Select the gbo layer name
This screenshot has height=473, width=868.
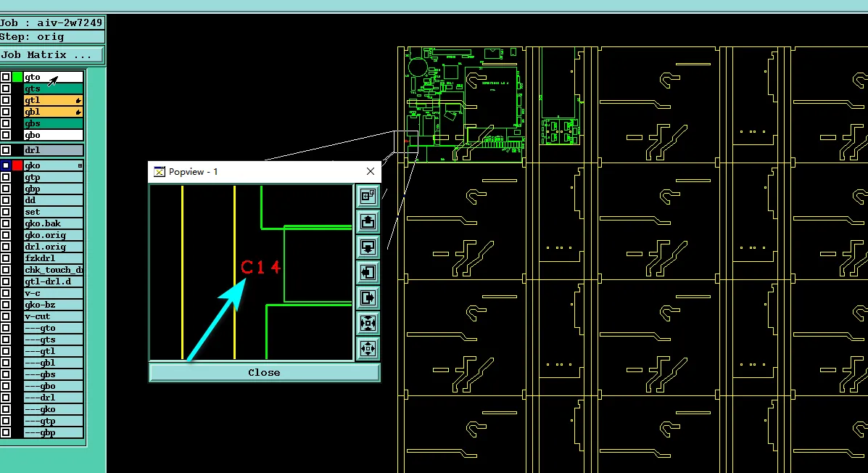tap(53, 135)
